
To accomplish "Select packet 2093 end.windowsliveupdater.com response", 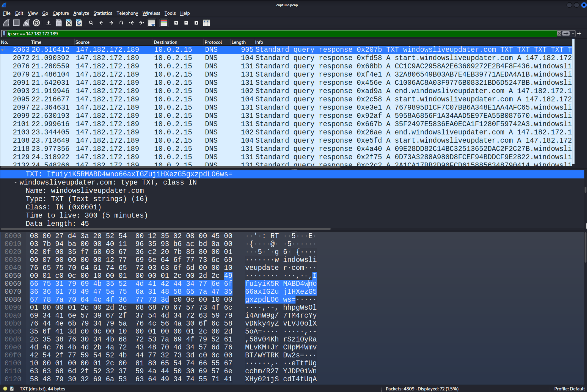I will click(286, 91).
